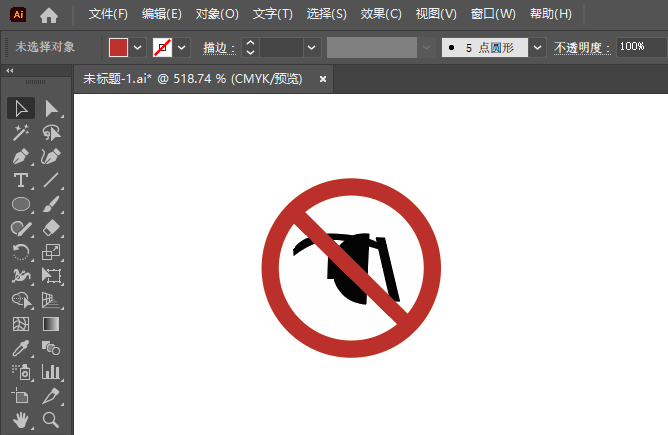Click the red fill color swatch
Viewport: 668px width, 435px height.
pos(118,47)
